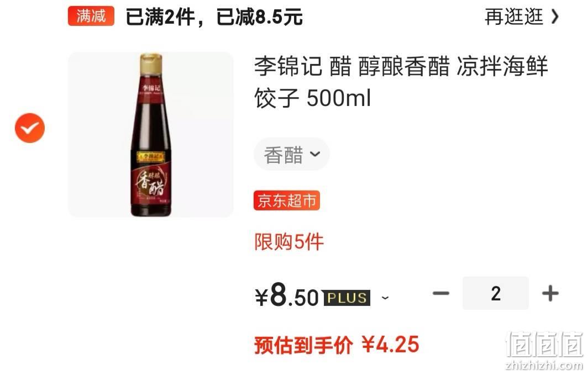Screen dimensions: 588x375
Task: Click the 值值值 watermark logo
Action: pyautogui.click(x=544, y=350)
